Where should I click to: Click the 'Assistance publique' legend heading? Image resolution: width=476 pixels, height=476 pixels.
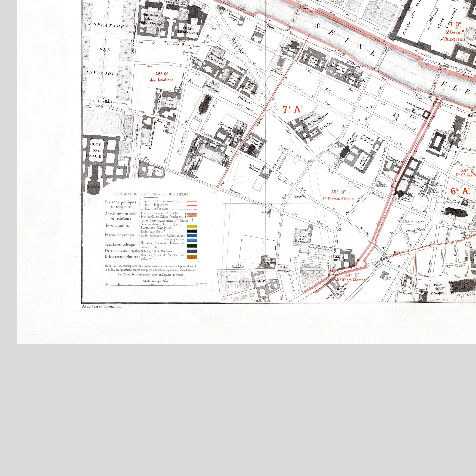[x=120, y=244]
